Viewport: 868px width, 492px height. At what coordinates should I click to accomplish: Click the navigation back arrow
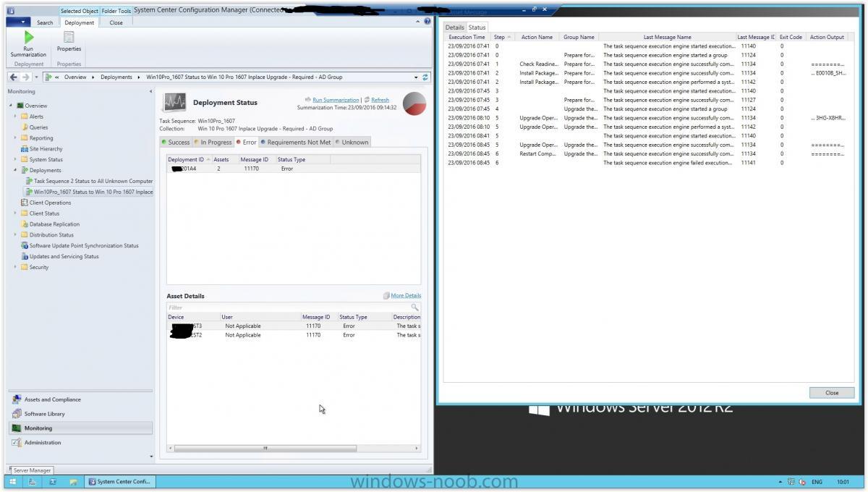(x=14, y=77)
